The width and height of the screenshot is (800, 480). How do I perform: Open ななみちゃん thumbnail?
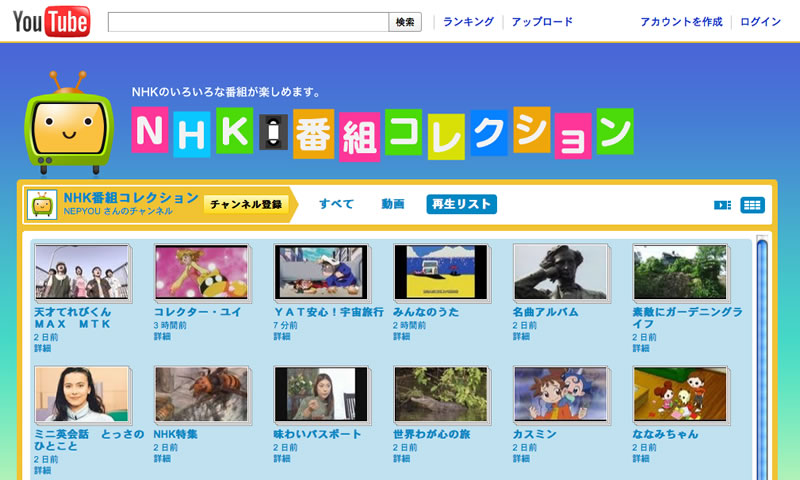pos(680,394)
